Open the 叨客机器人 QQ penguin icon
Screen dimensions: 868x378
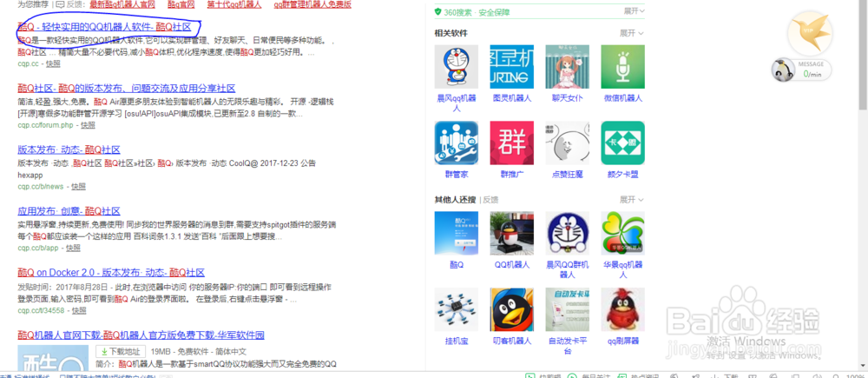point(511,309)
